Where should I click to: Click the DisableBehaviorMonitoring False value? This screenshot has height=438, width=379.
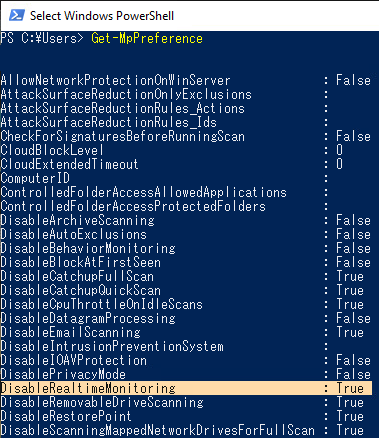[353, 248]
